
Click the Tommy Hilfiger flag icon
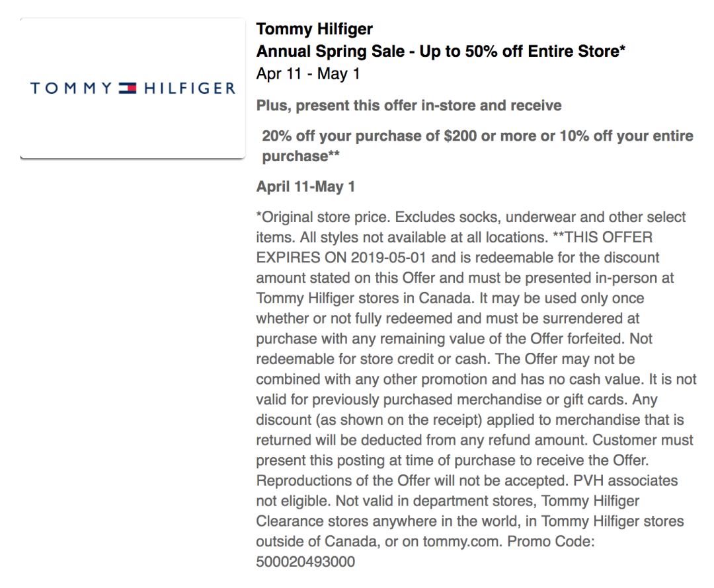pos(128,88)
